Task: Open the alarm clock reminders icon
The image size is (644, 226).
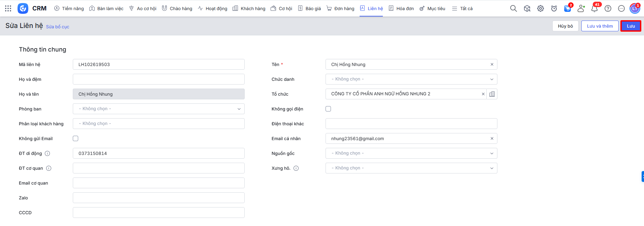Action: point(554,8)
